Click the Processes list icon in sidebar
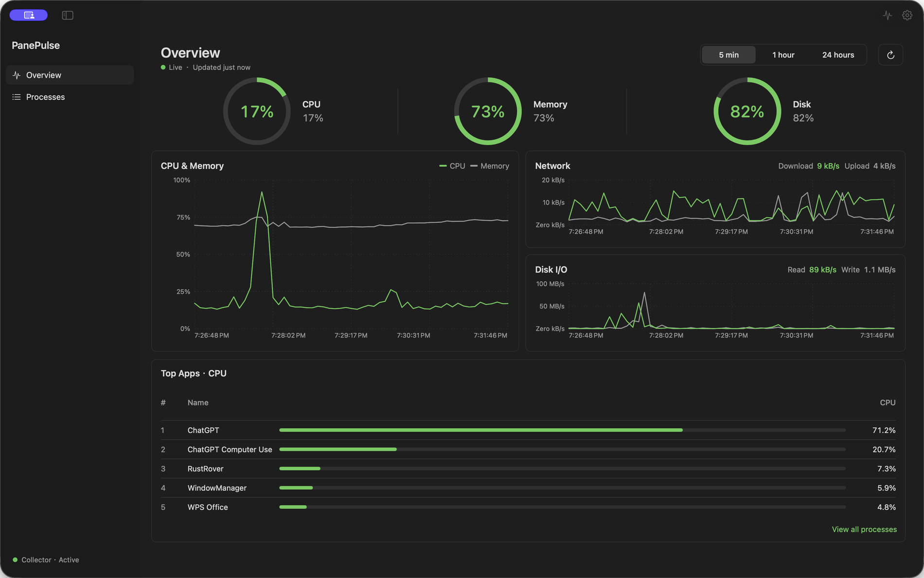 [17, 97]
